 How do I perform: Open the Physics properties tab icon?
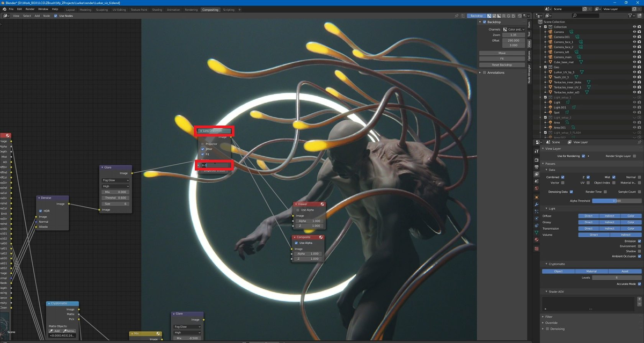tap(536, 218)
